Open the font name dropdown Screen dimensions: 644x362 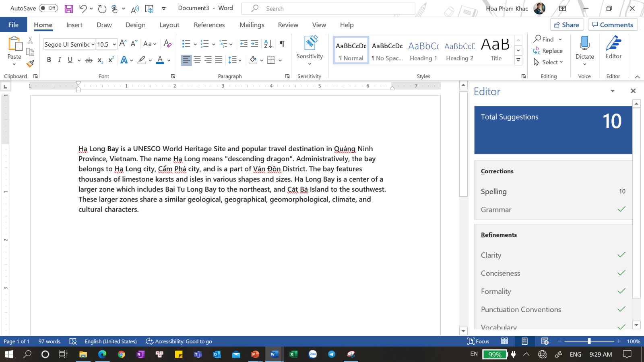tap(93, 44)
